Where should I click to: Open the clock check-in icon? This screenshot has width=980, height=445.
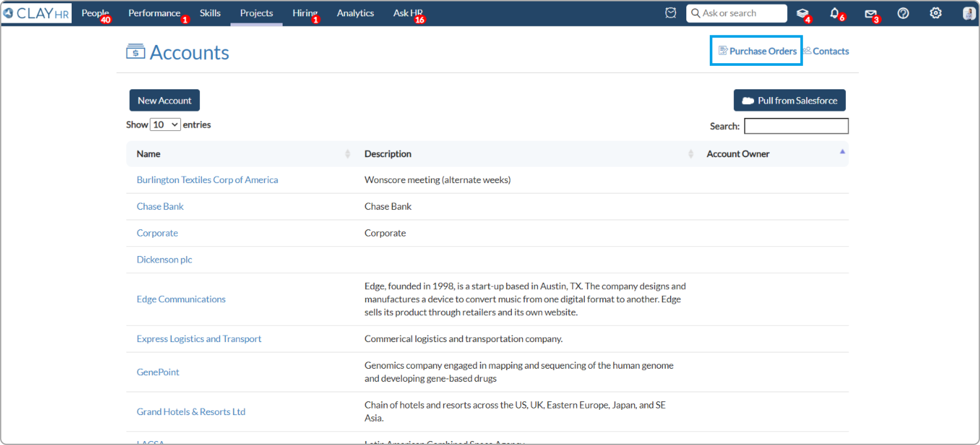(671, 13)
